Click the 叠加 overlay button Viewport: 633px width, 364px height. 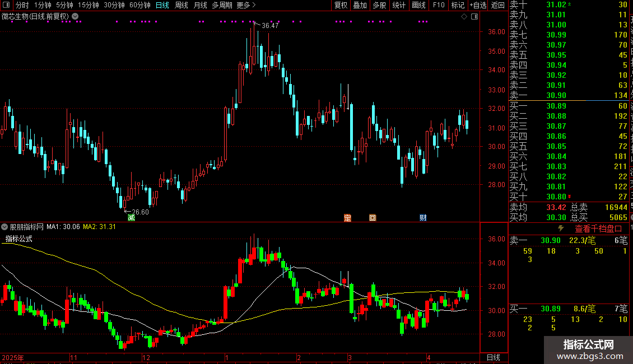click(360, 5)
